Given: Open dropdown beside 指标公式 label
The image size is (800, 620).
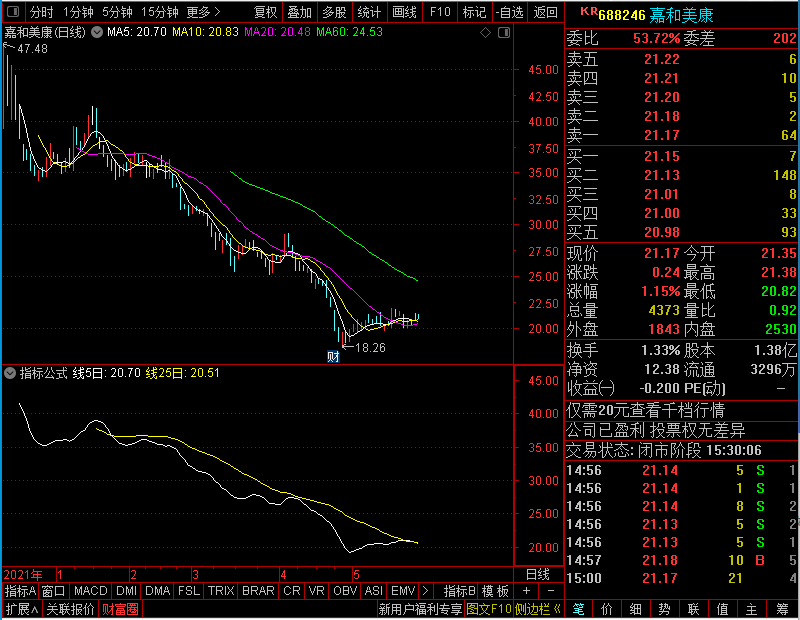Looking at the screenshot, I should point(11,373).
